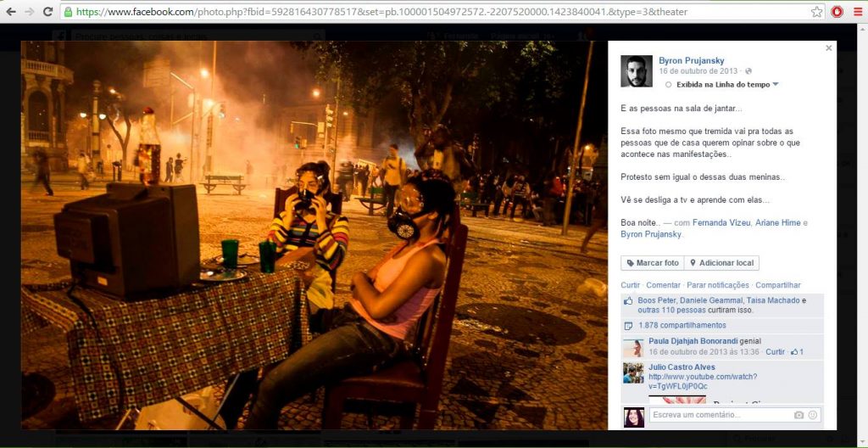Click Byron Prujansky's profile picture
The width and height of the screenshot is (868, 448).
[636, 71]
